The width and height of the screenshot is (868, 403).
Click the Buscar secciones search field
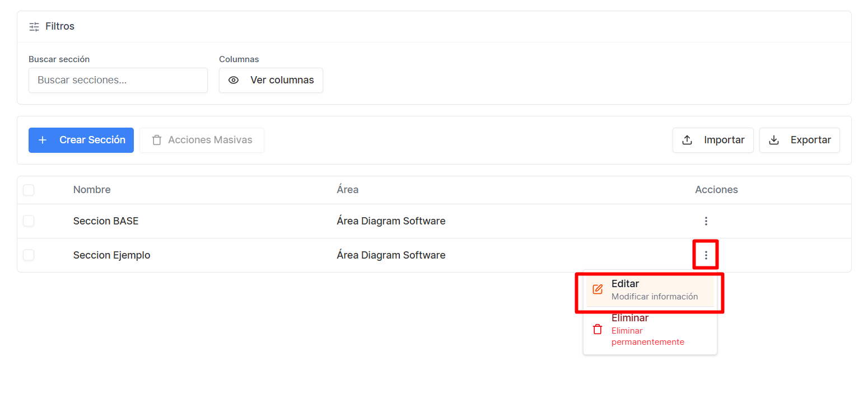pos(118,80)
